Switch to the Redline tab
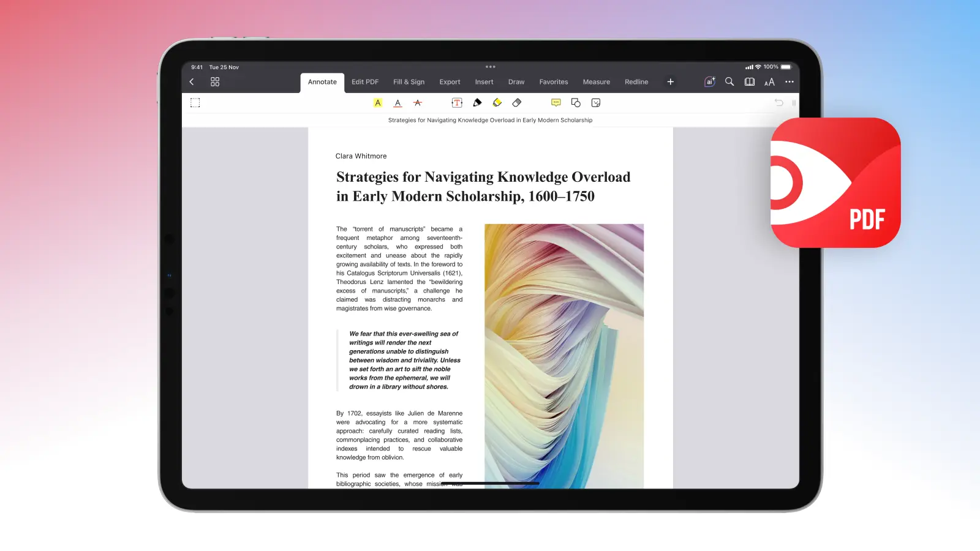The width and height of the screenshot is (980, 551). pyautogui.click(x=636, y=82)
